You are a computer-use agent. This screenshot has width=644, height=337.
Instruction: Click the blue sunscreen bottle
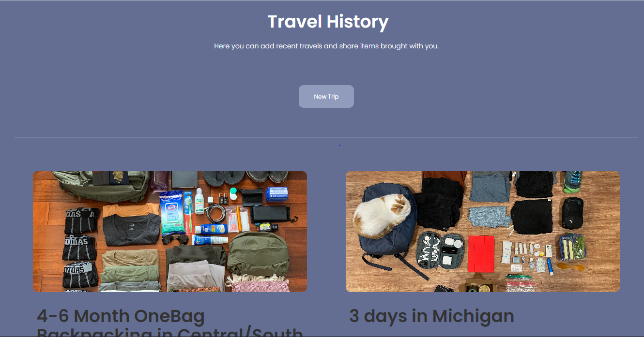point(211,229)
